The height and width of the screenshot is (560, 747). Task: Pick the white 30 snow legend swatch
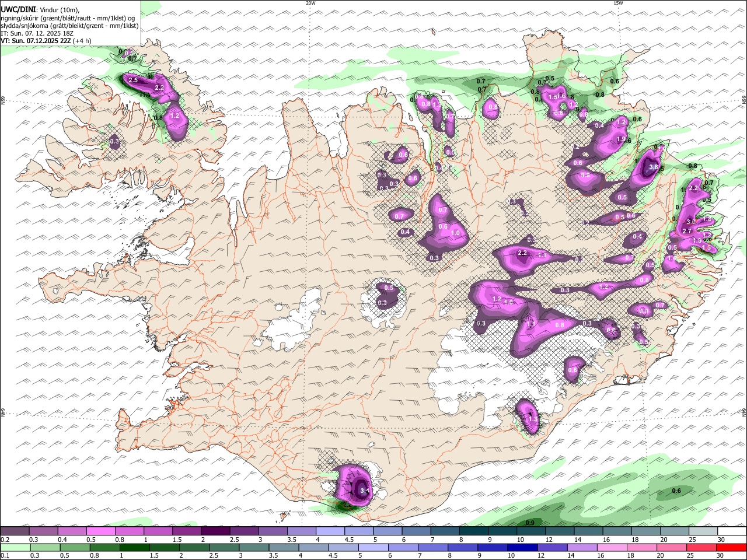click(732, 531)
